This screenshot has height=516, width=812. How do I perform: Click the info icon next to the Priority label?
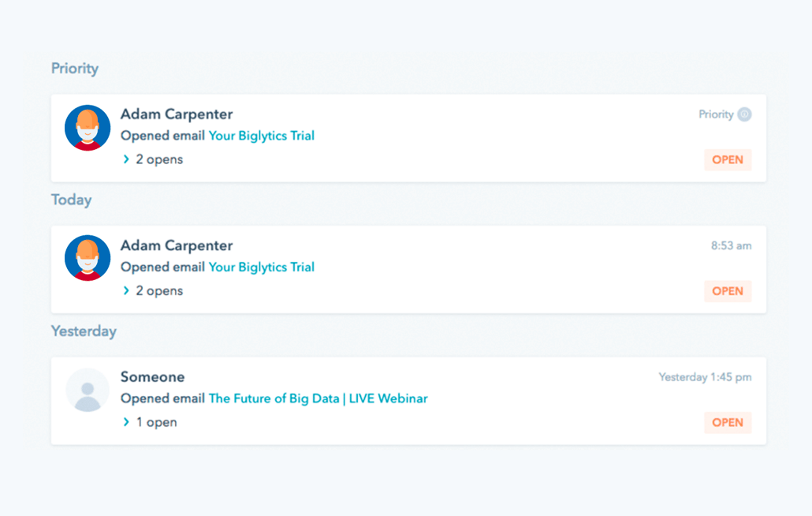pyautogui.click(x=744, y=114)
